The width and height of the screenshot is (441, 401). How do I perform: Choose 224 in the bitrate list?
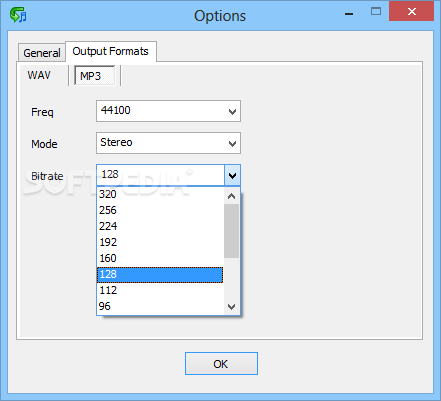161,226
